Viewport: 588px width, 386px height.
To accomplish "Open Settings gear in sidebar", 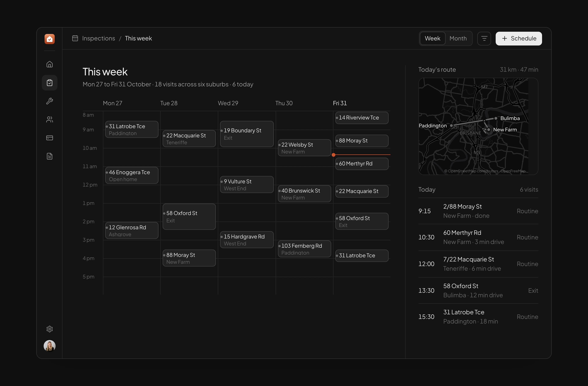I will point(49,329).
